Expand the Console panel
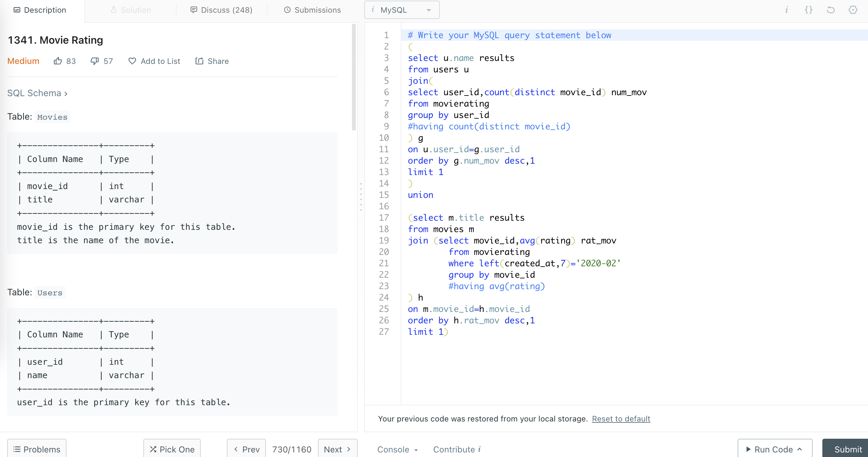The height and width of the screenshot is (457, 868). click(x=397, y=449)
